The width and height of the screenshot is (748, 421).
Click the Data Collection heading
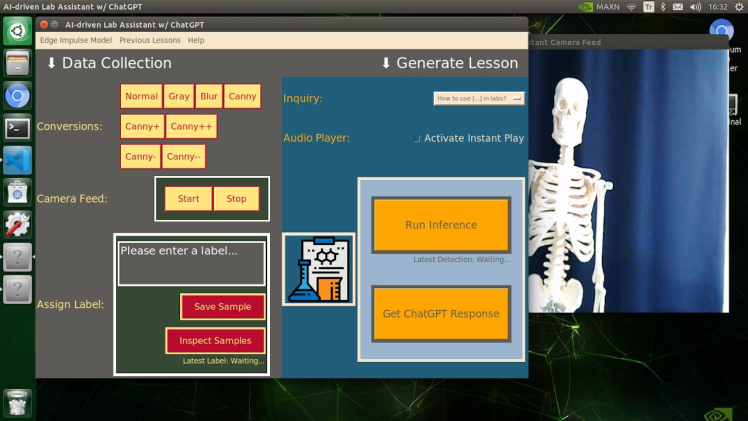pyautogui.click(x=109, y=63)
